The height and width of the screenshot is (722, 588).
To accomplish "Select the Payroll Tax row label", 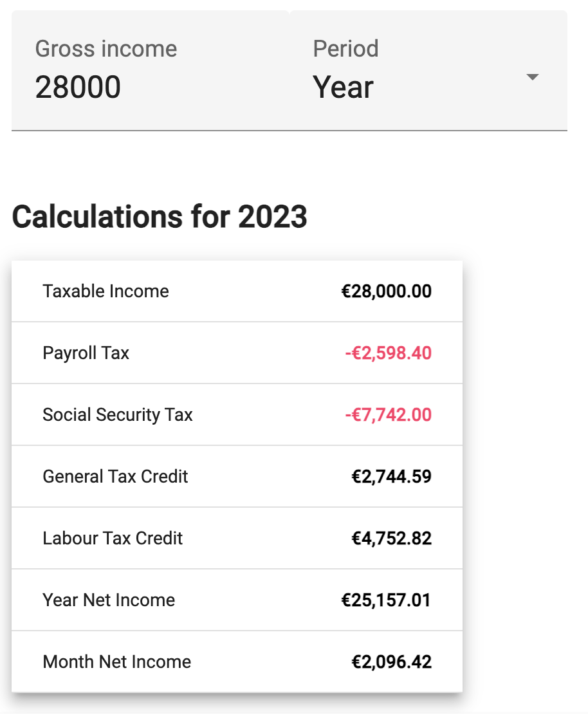I will click(86, 353).
